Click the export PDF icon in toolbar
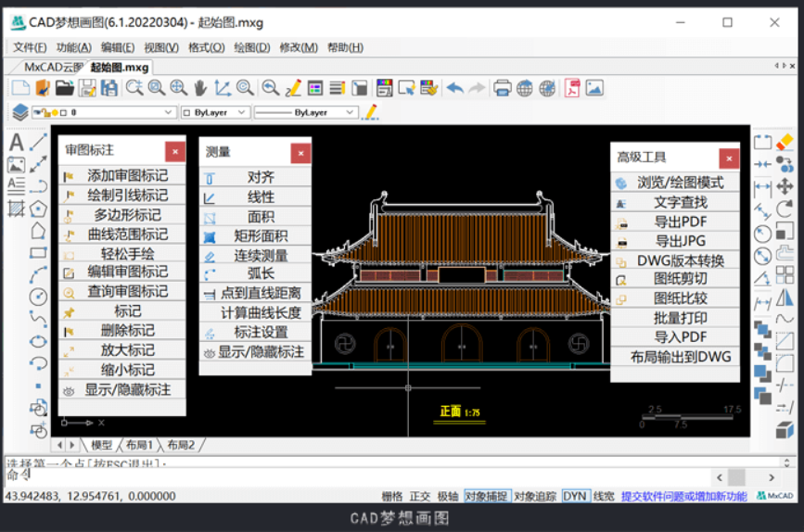 point(572,88)
